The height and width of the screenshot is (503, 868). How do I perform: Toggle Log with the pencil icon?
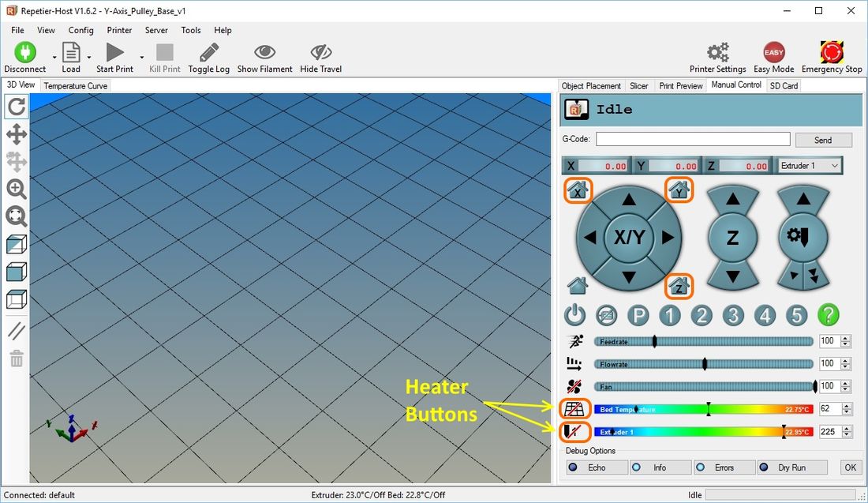[208, 53]
